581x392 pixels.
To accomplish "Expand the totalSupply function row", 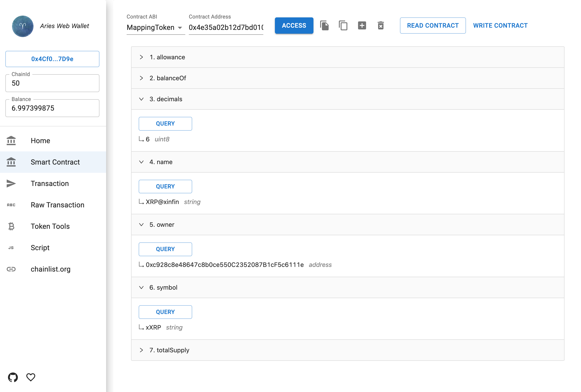I will tap(169, 350).
